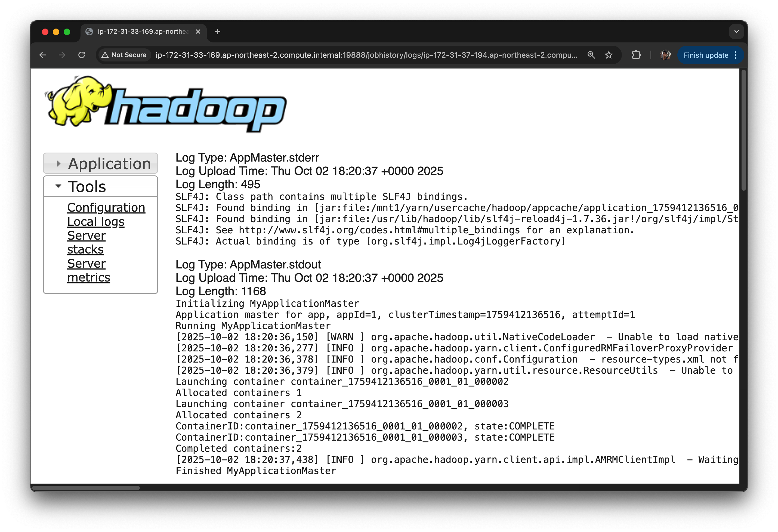Viewport: 778px width, 532px height.
Task: Reload the page with refresh icon
Action: click(x=82, y=55)
